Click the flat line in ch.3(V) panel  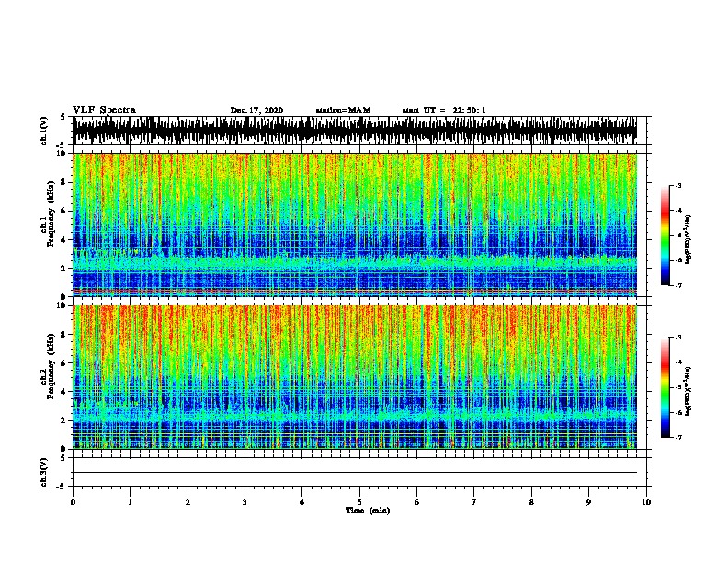point(355,473)
